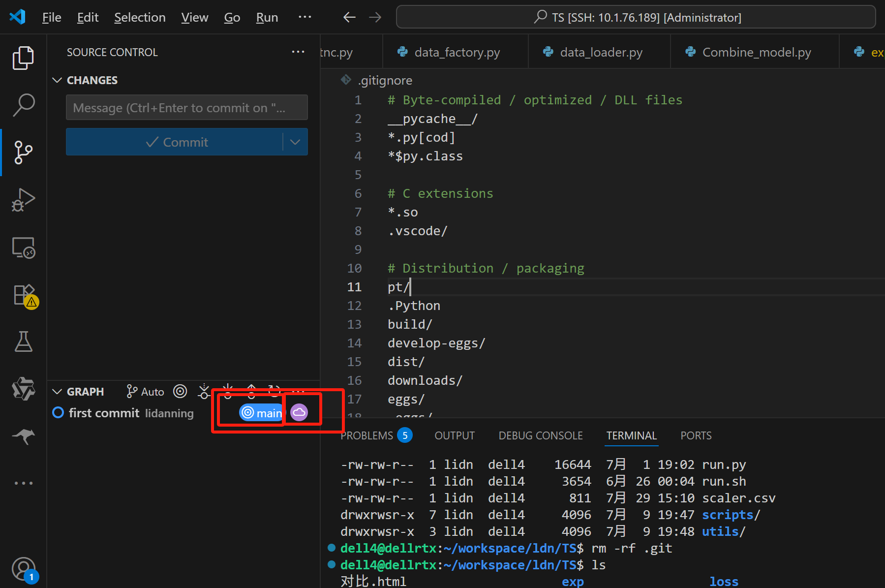Image resolution: width=885 pixels, height=588 pixels.
Task: Click the .gitignore breadcrumb label
Action: tap(385, 80)
